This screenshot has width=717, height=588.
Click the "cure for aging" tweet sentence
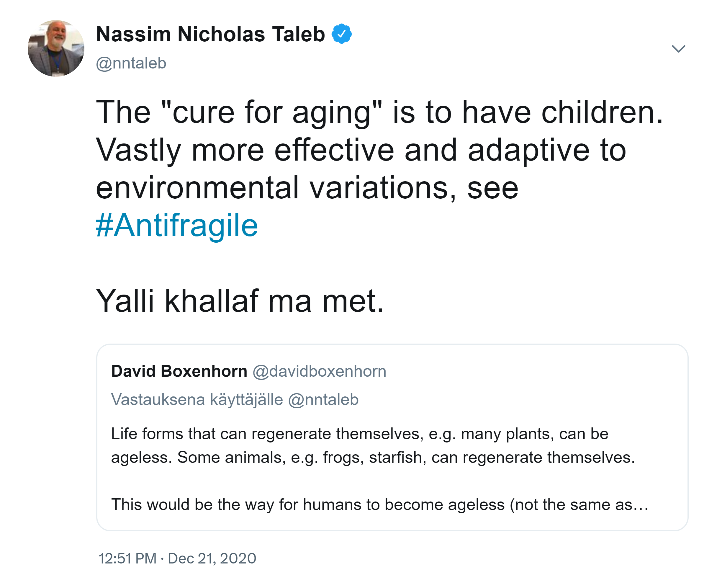(x=379, y=112)
